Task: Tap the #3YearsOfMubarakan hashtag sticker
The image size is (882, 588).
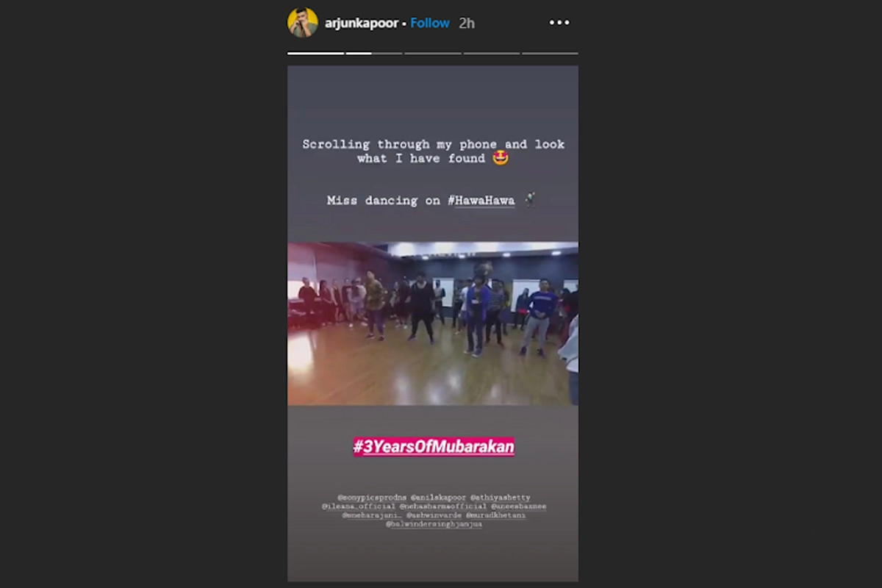Action: 434,446
